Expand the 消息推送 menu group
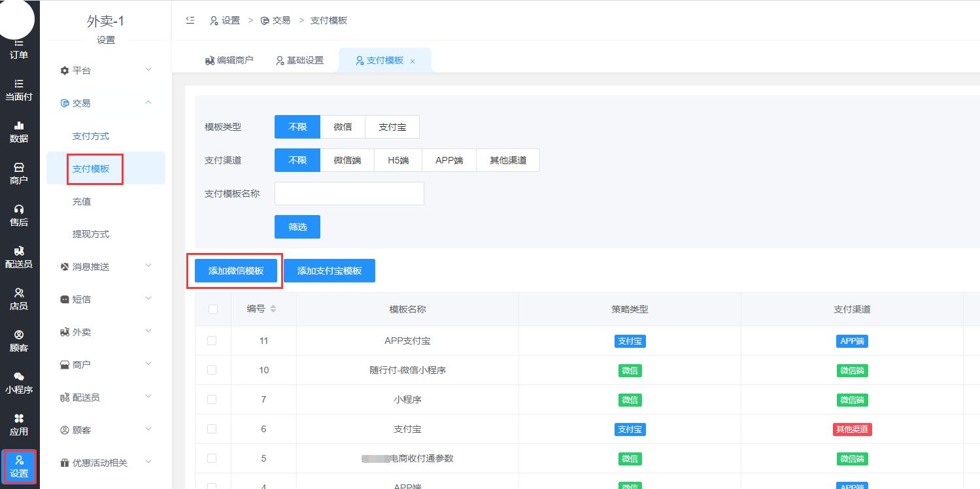Viewport: 980px width, 489px height. click(x=106, y=266)
